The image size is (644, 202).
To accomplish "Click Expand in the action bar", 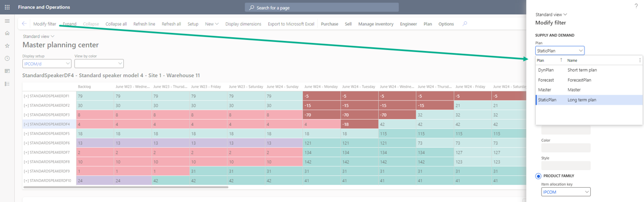I will tap(70, 24).
